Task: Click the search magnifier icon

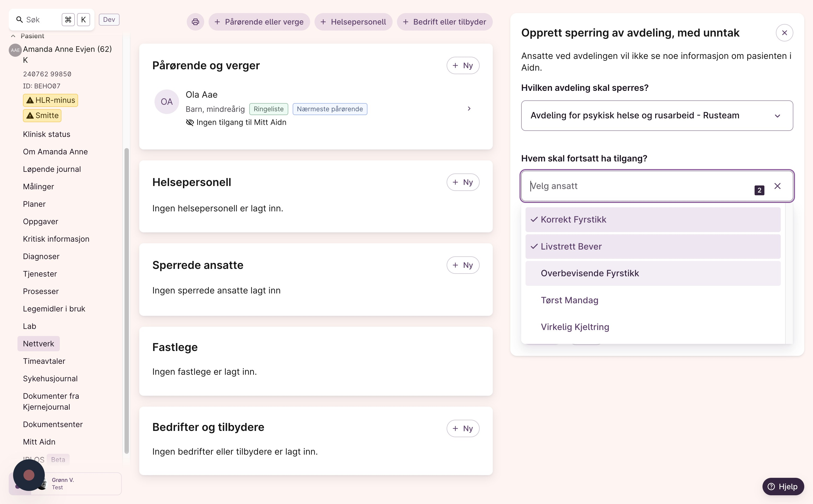Action: pyautogui.click(x=20, y=20)
